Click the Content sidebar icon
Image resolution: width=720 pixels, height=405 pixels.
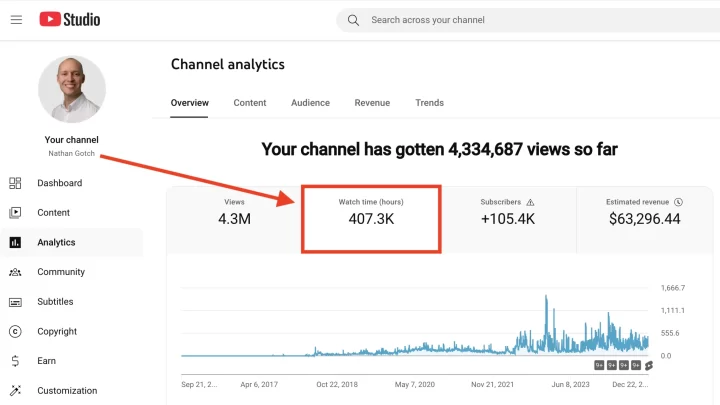coord(15,213)
